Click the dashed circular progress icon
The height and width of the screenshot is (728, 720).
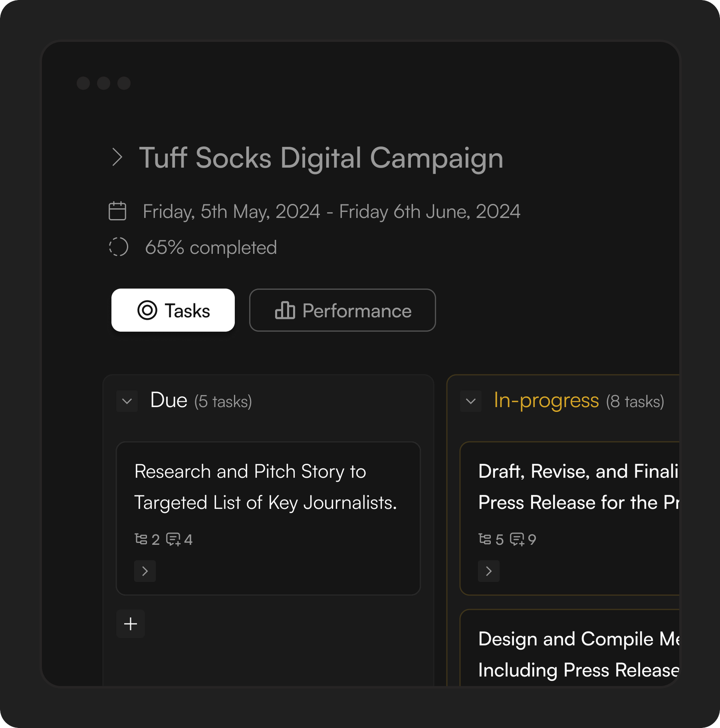119,247
